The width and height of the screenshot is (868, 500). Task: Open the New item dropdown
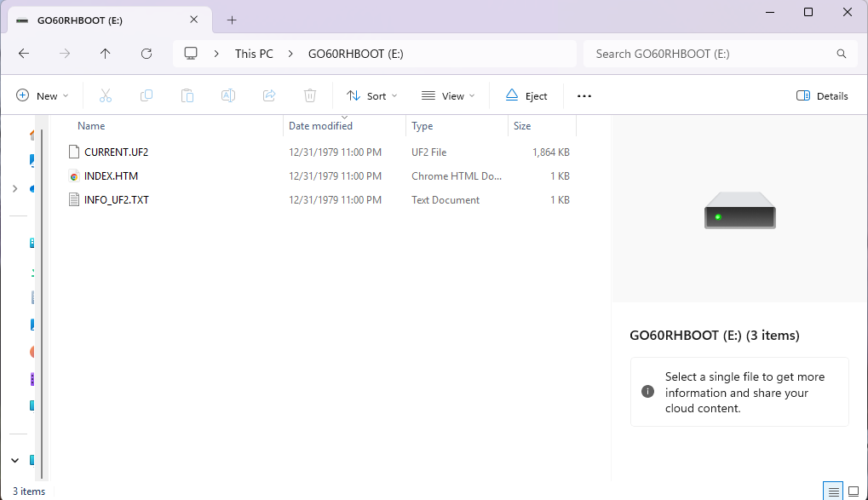click(43, 96)
